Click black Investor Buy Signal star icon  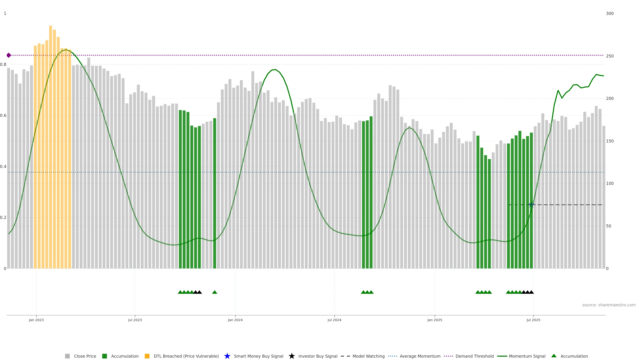291,356
